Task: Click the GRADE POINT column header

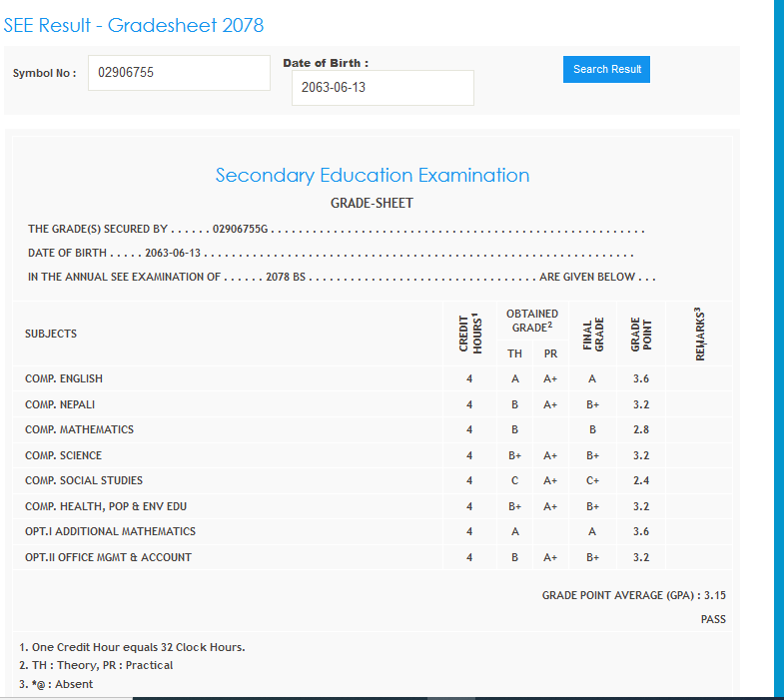Action: [x=641, y=335]
